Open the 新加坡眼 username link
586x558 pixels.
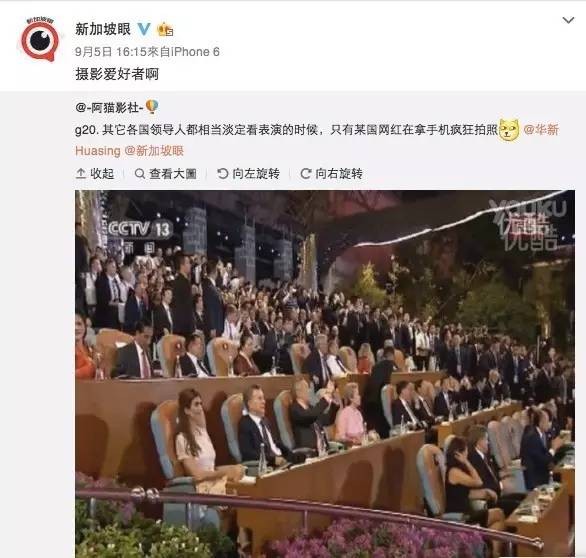tap(103, 29)
